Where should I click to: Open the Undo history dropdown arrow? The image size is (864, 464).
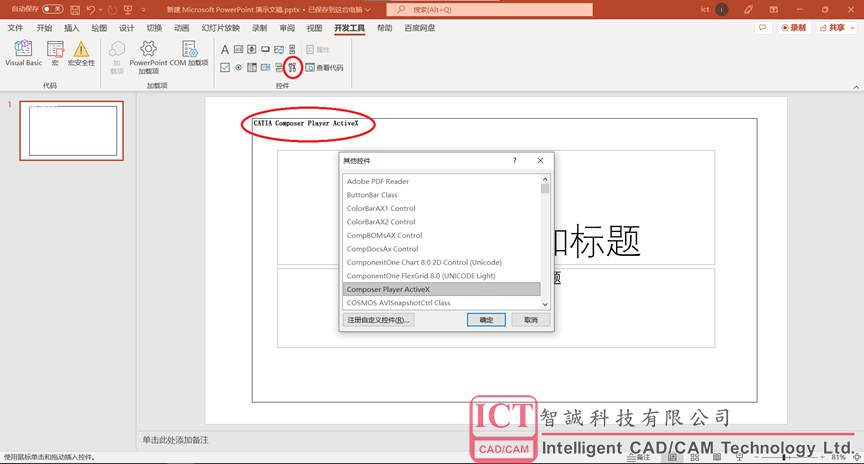coord(100,10)
